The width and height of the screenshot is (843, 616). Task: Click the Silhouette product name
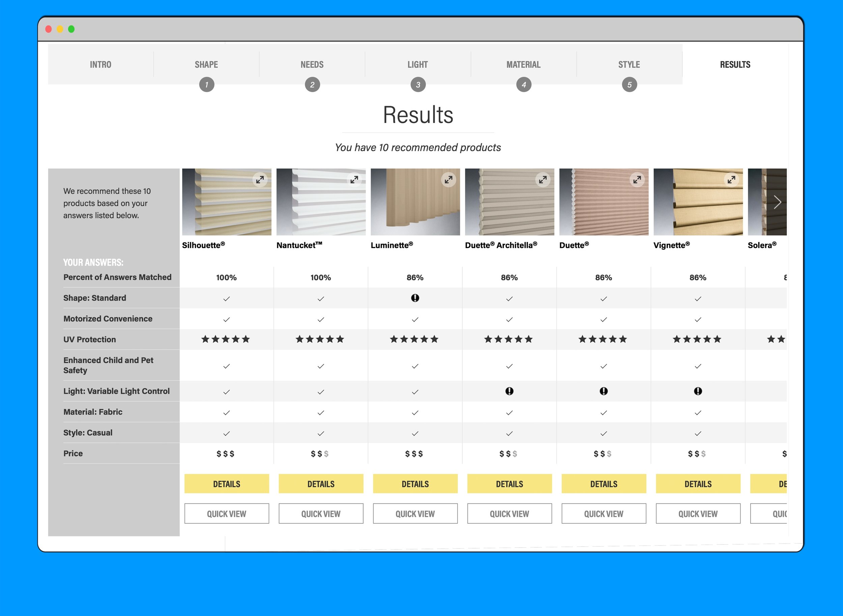(203, 245)
